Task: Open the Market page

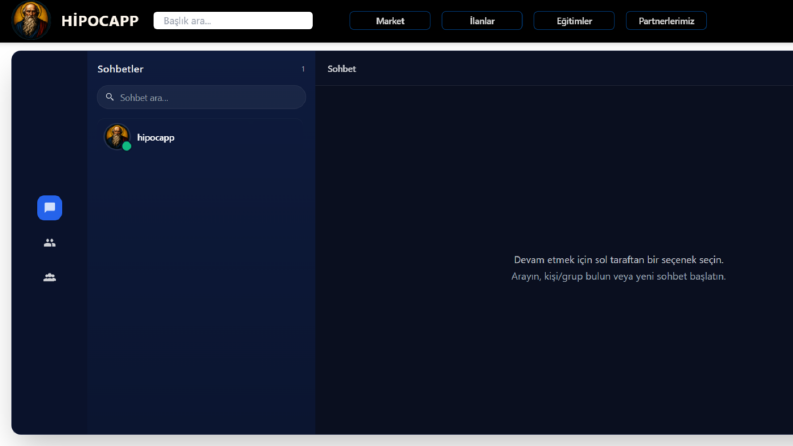Action: [x=390, y=21]
